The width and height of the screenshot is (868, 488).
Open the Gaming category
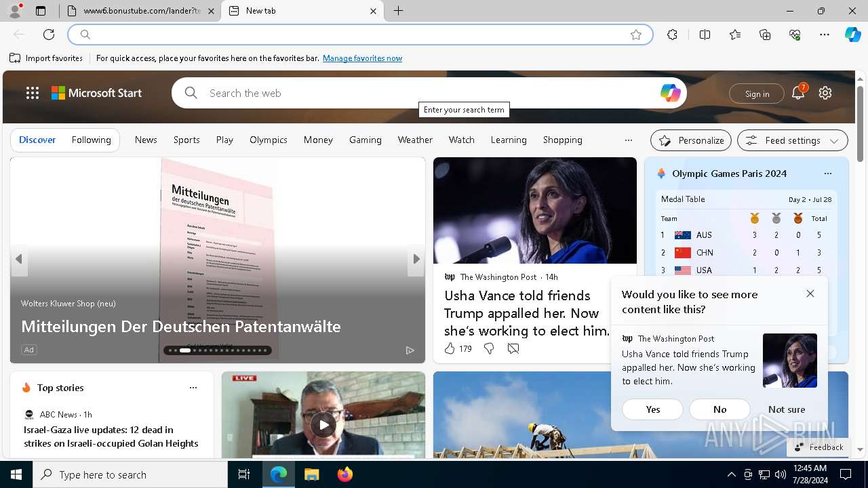tap(366, 140)
